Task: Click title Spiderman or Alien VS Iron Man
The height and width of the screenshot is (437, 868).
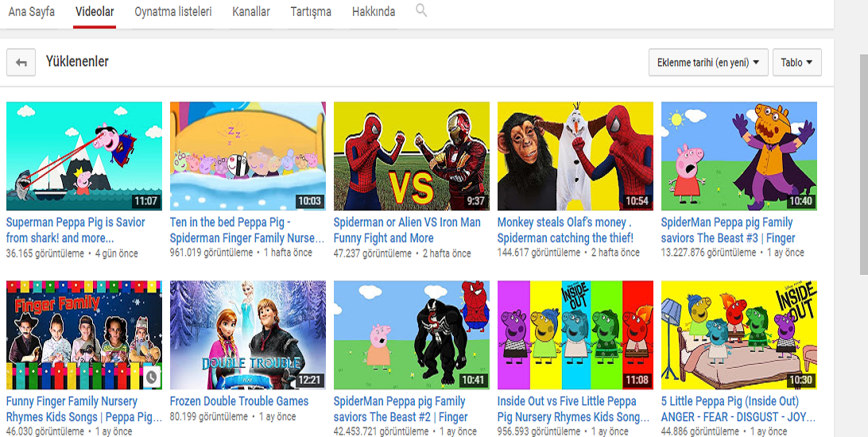Action: [408, 230]
